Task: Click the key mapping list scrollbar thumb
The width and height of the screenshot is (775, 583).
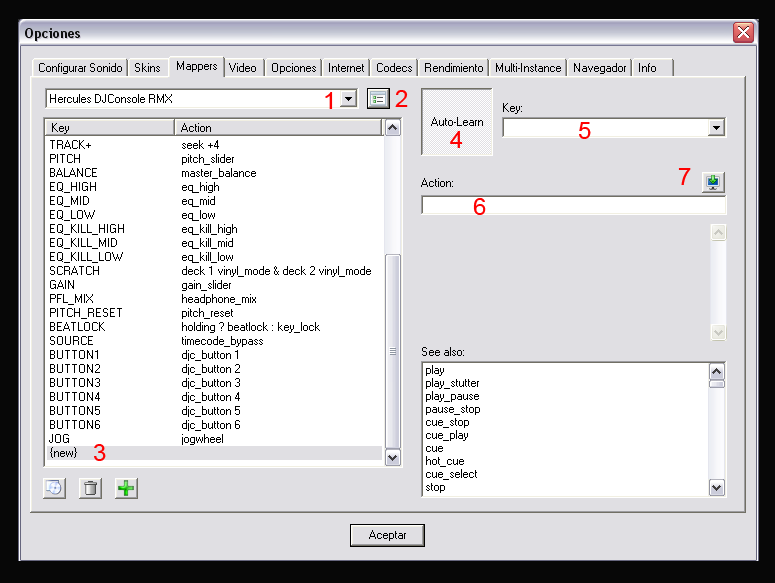Action: [x=392, y=351]
